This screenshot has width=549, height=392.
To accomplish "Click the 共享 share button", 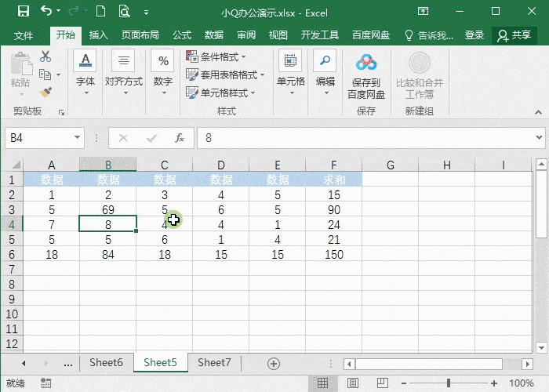I will coord(514,35).
